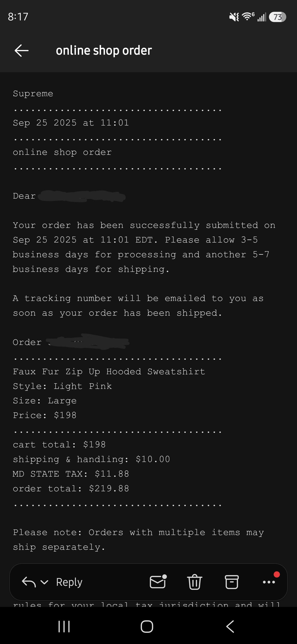The height and width of the screenshot is (644, 297).
Task: Archive email using box icon
Action: click(x=232, y=582)
